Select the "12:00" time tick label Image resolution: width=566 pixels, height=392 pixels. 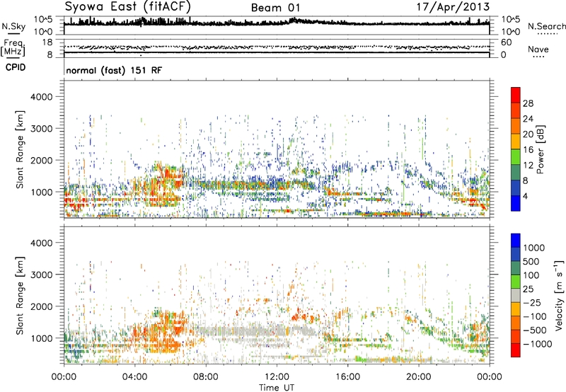point(277,377)
